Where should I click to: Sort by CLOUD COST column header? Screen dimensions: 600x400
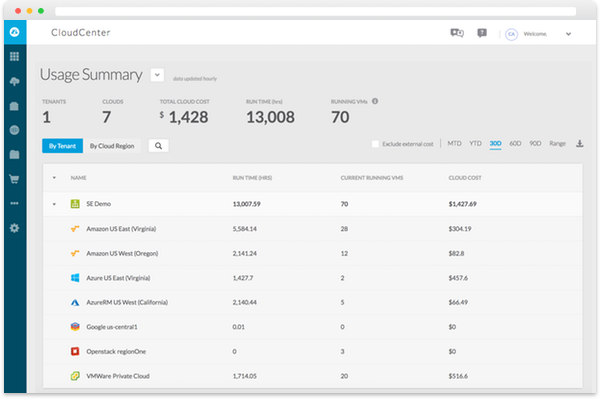pyautogui.click(x=465, y=178)
